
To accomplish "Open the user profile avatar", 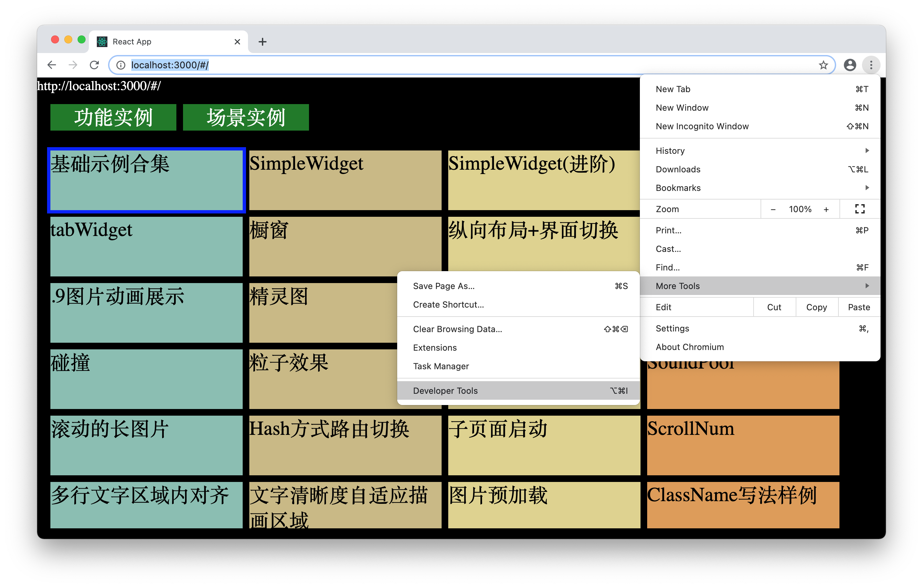I will tap(849, 65).
